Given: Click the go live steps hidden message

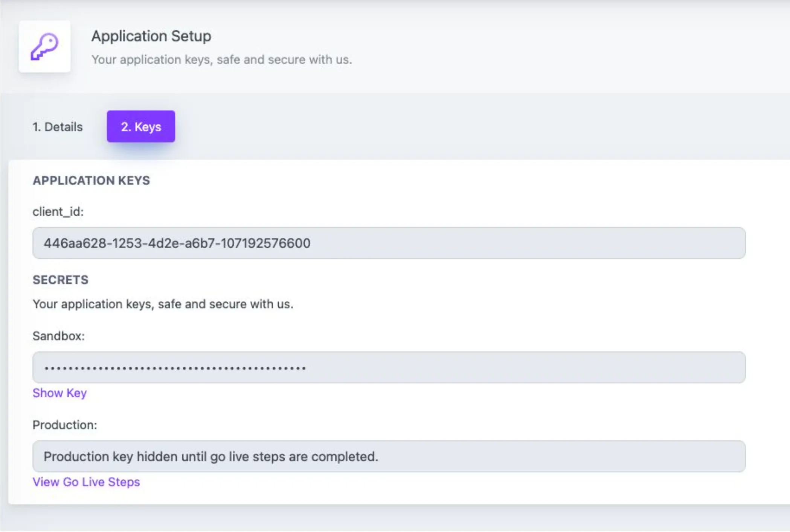Looking at the screenshot, I should (211, 456).
